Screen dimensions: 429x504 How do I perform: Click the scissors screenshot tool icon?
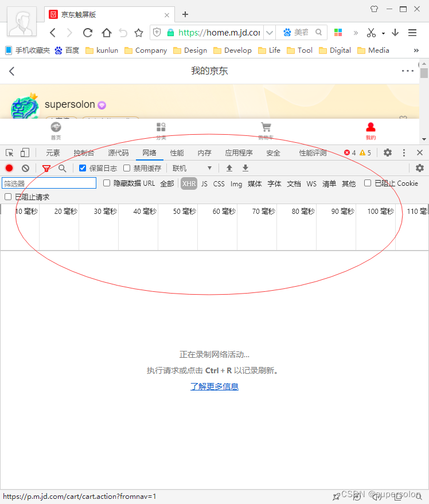click(371, 33)
